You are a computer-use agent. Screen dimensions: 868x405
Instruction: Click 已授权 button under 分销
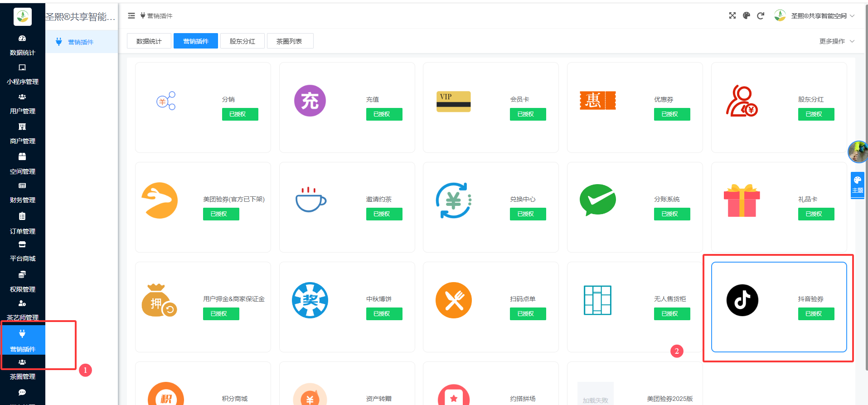240,114
